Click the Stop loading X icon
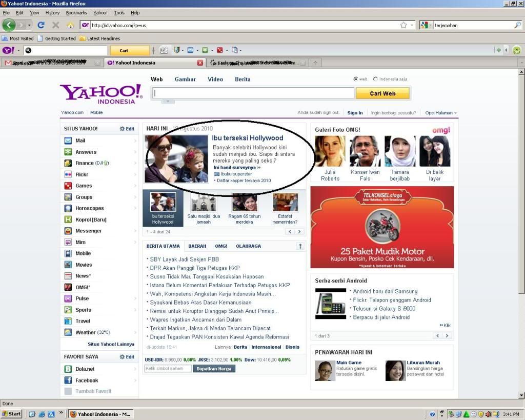This screenshot has height=420, width=525. 55,25
